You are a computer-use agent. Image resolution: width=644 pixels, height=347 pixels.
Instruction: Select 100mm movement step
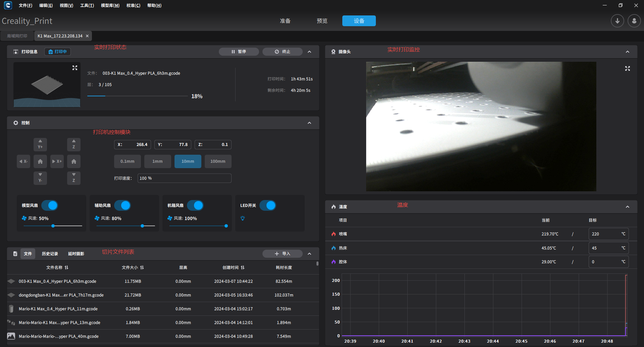tap(218, 161)
